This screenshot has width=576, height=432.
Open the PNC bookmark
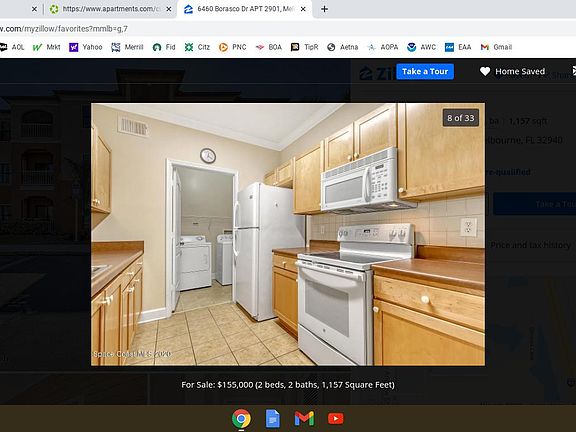click(x=233, y=47)
